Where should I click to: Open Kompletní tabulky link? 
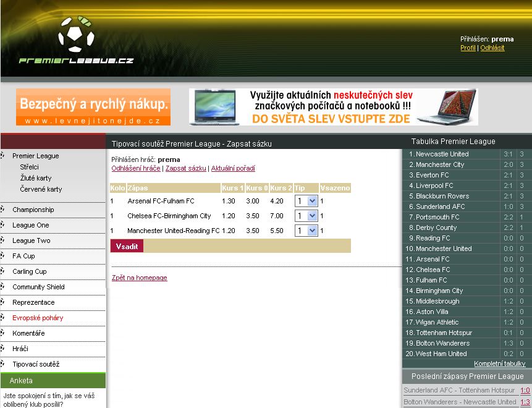tap(500, 363)
